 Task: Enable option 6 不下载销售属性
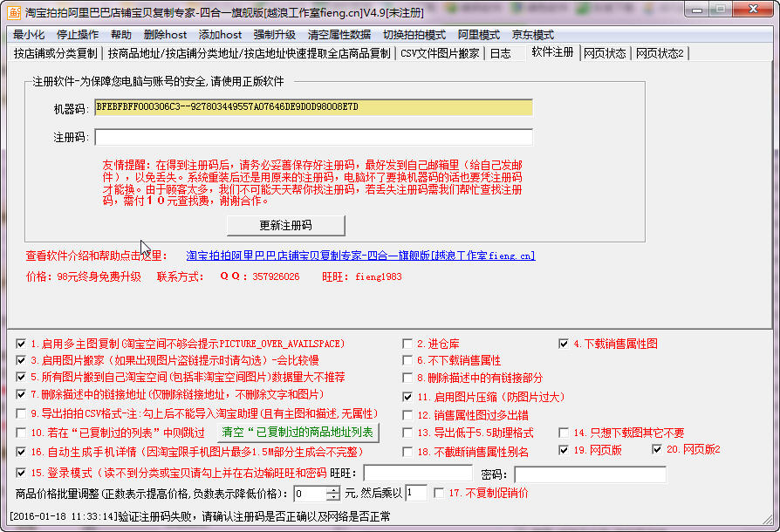(x=407, y=360)
